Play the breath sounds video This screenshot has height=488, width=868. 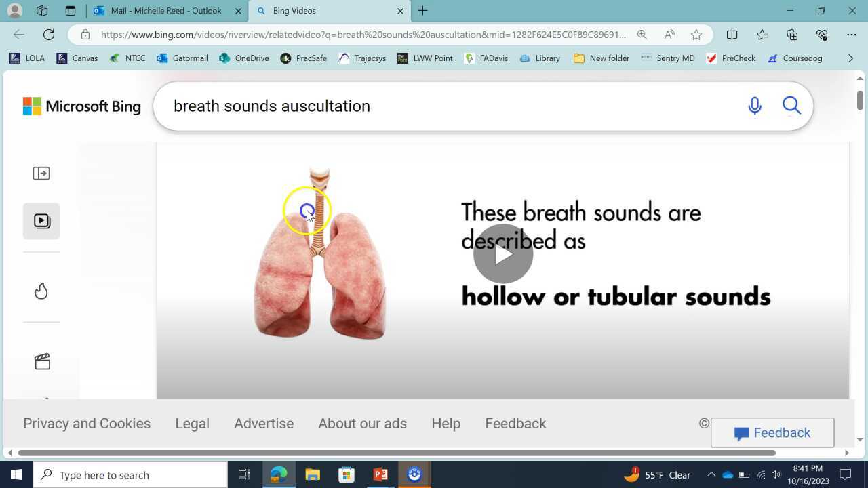pos(502,254)
